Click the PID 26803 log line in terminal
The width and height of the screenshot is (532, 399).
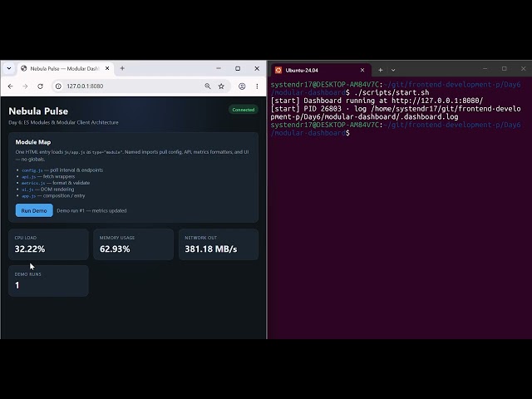pos(396,113)
